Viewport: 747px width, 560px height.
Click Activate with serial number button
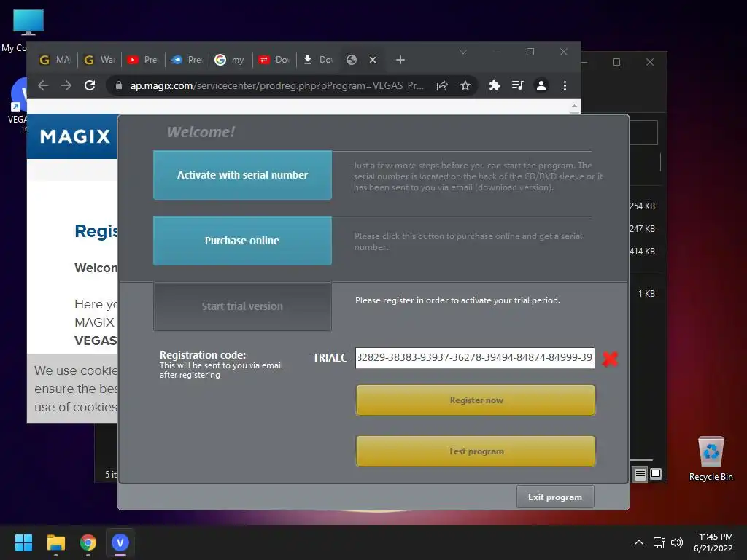pos(242,175)
